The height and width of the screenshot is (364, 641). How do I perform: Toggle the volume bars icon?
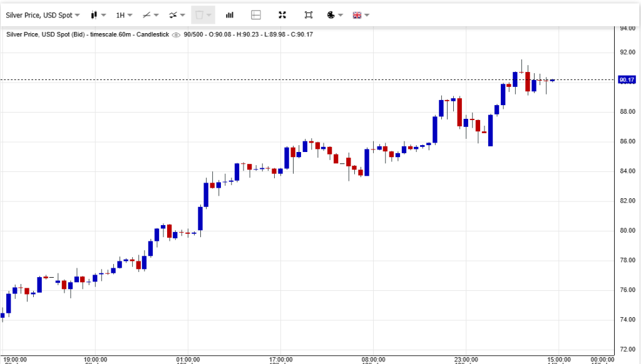pyautogui.click(x=230, y=14)
